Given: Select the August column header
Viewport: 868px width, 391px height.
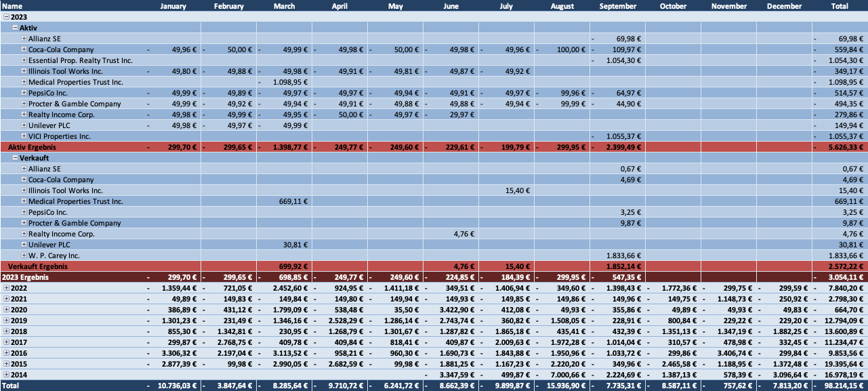Looking at the screenshot, I should pyautogui.click(x=562, y=6).
